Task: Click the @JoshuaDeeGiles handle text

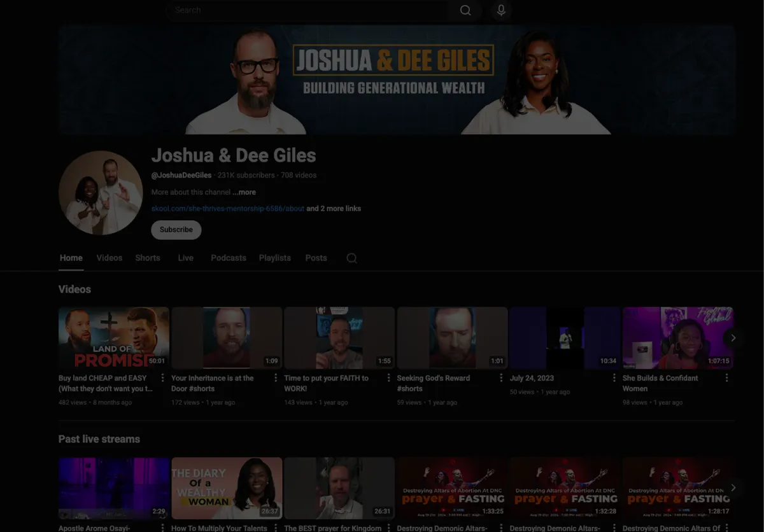Action: (x=181, y=175)
